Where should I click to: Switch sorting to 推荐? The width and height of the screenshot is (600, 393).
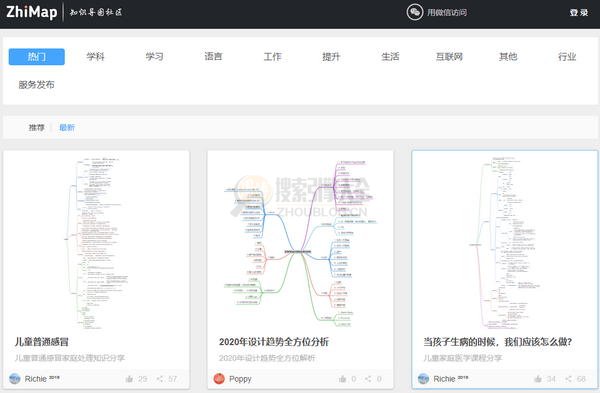[36, 127]
